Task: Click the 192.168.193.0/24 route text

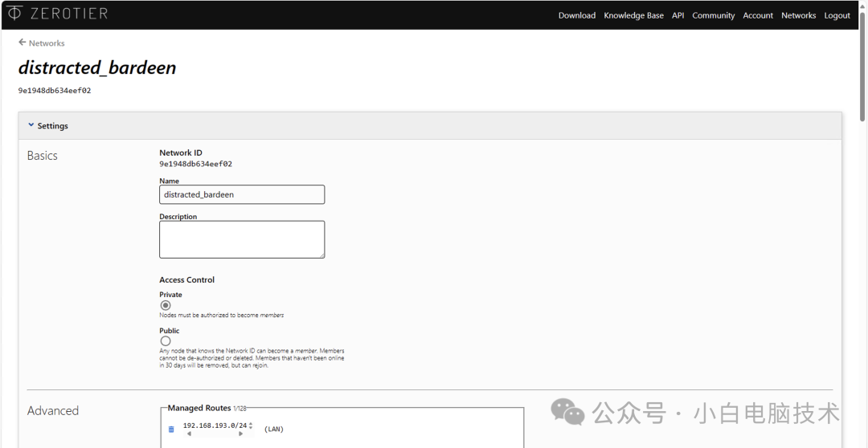Action: point(215,426)
